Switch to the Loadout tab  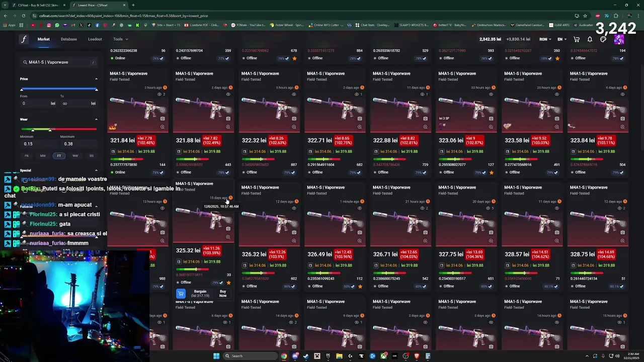[x=95, y=39]
